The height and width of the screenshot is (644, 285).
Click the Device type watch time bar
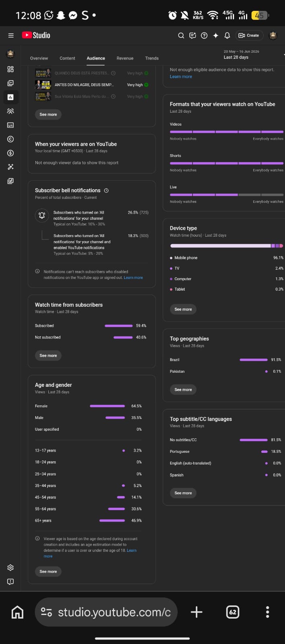point(227,246)
